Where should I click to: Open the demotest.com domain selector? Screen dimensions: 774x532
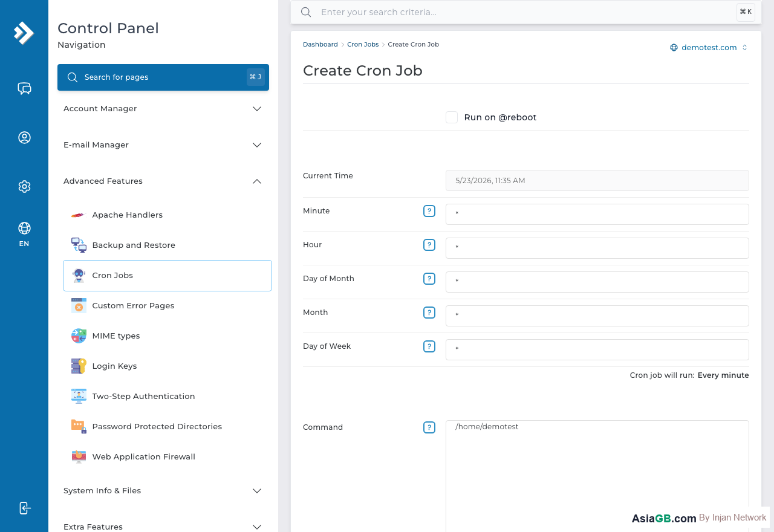point(709,48)
